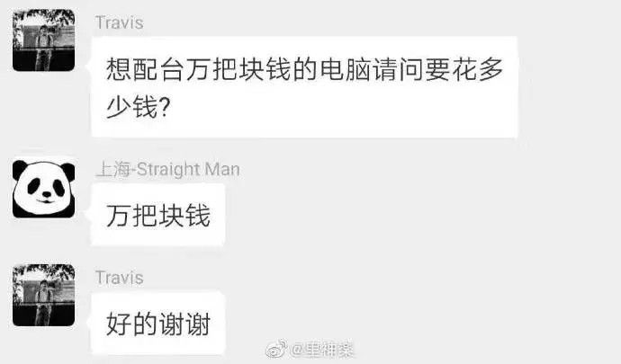Click the Weibo logo watermark
Viewport: 621px width, 364px height.
coord(276,349)
